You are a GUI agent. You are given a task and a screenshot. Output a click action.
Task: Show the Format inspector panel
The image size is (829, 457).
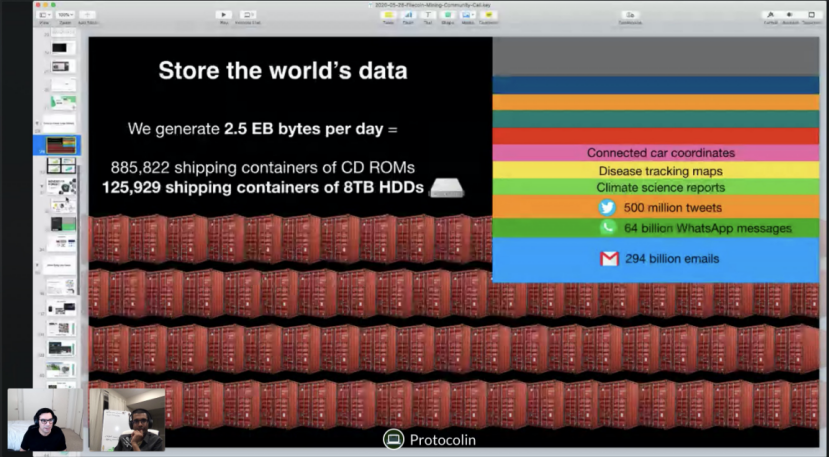point(770,15)
